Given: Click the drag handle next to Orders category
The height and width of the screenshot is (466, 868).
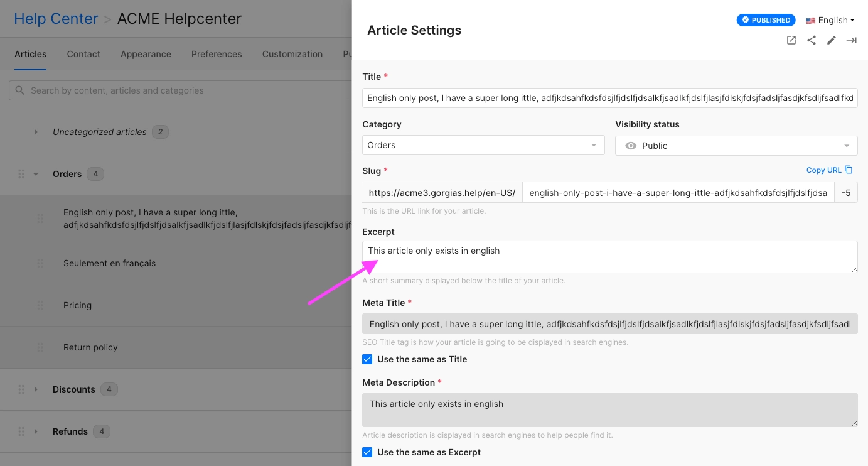Looking at the screenshot, I should click(21, 173).
